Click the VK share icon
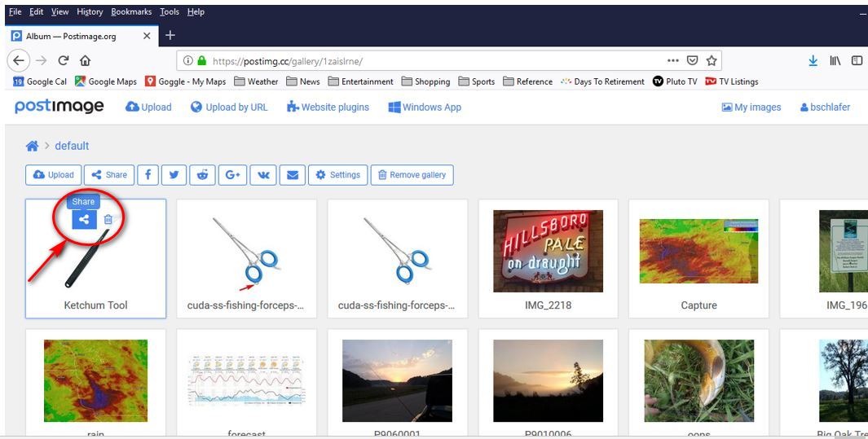868x439 pixels. click(263, 175)
